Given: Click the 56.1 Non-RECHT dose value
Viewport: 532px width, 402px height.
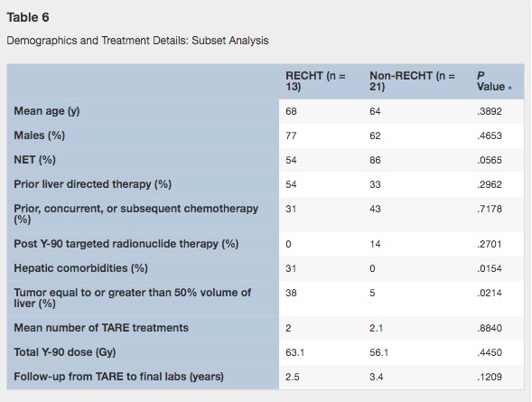Looking at the screenshot, I should click(379, 352).
